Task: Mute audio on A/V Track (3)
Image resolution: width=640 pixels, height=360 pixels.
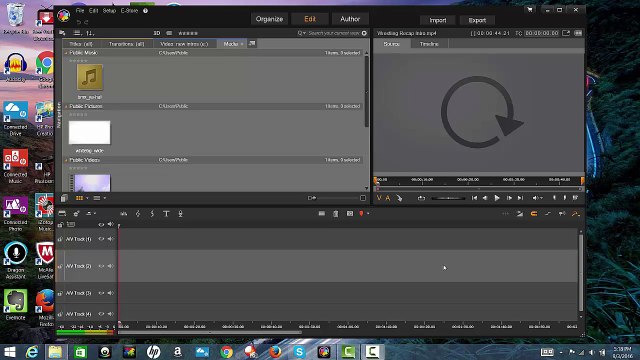Action: coord(111,293)
